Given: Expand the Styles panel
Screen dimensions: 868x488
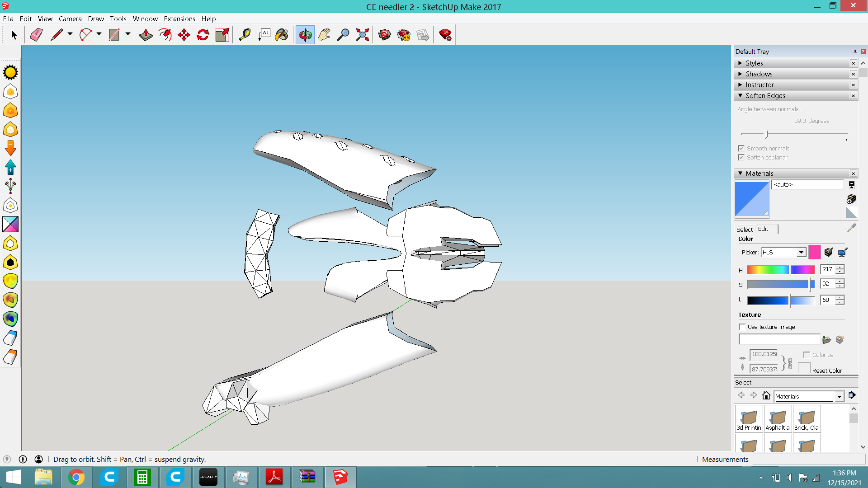Looking at the screenshot, I should pos(754,63).
